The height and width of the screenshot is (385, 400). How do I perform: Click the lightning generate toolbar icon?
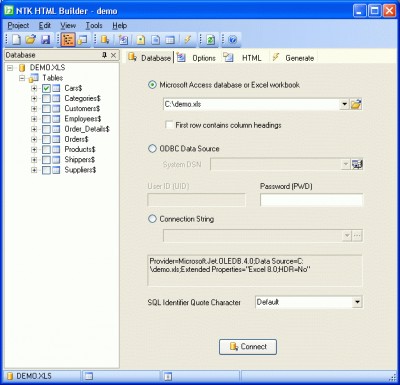pos(188,40)
